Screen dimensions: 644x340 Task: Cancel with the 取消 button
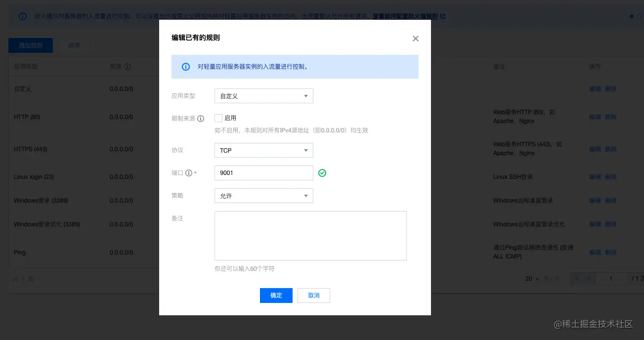click(x=314, y=296)
